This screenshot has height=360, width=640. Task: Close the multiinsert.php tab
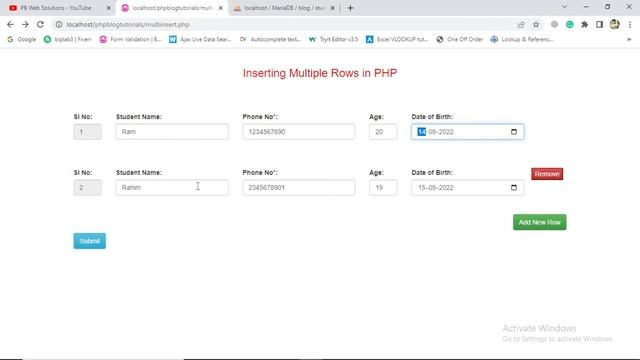pyautogui.click(x=220, y=8)
